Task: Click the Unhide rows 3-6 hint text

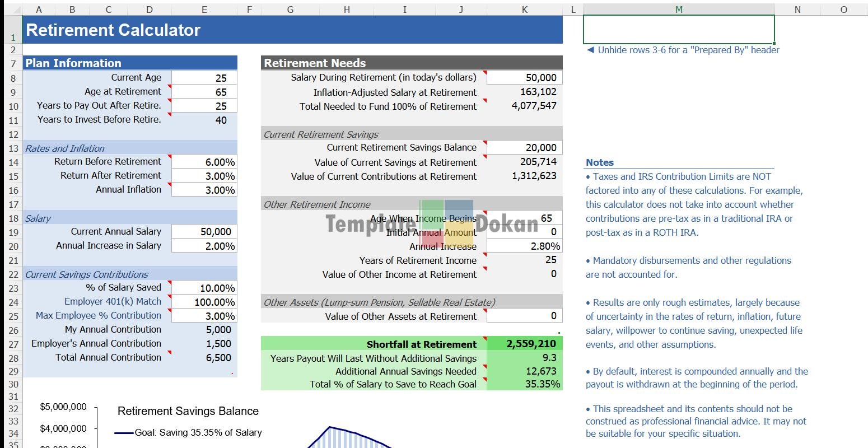Action: [x=683, y=50]
